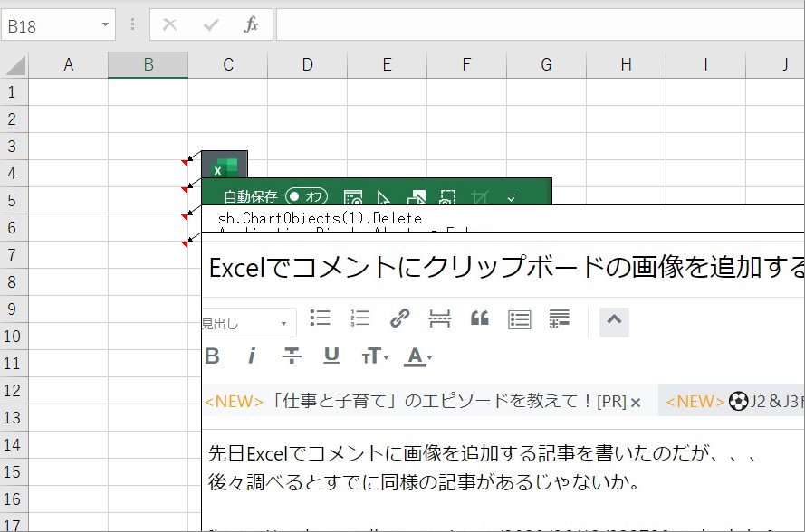The width and height of the screenshot is (805, 532).
Task: Select column B header
Action: point(148,64)
